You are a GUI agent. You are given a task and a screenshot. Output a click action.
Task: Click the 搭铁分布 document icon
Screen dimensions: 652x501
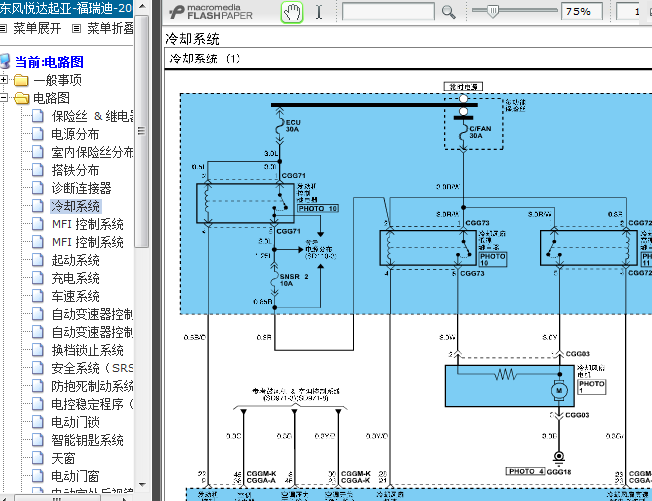[x=38, y=170]
